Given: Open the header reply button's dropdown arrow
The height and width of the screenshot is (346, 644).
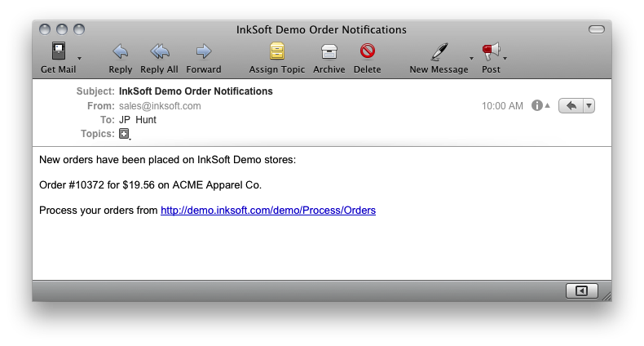Looking at the screenshot, I should tap(589, 106).
